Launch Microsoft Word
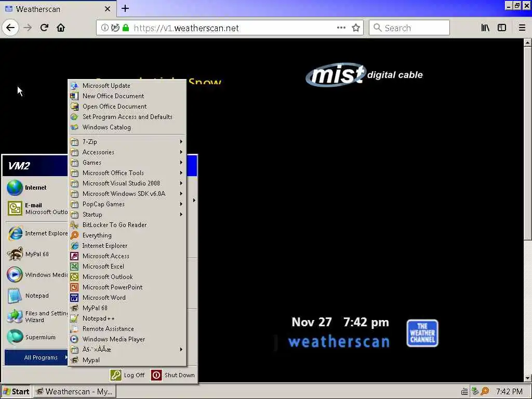The height and width of the screenshot is (399, 532). tap(127, 298)
